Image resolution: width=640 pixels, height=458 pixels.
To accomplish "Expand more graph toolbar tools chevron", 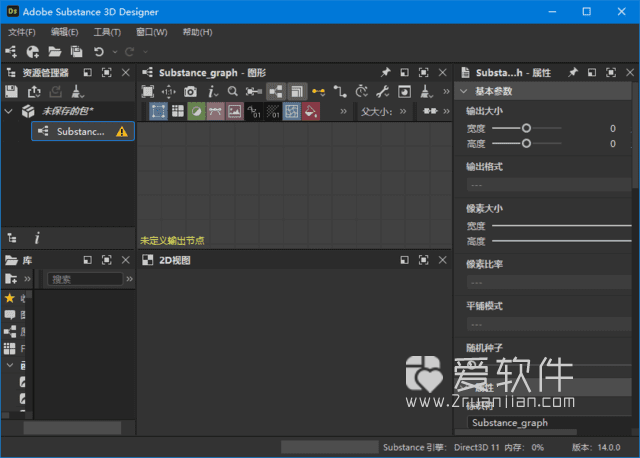I will point(446,91).
